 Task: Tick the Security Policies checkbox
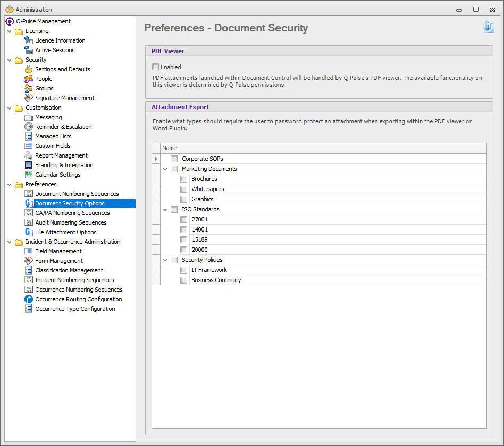[x=174, y=260]
